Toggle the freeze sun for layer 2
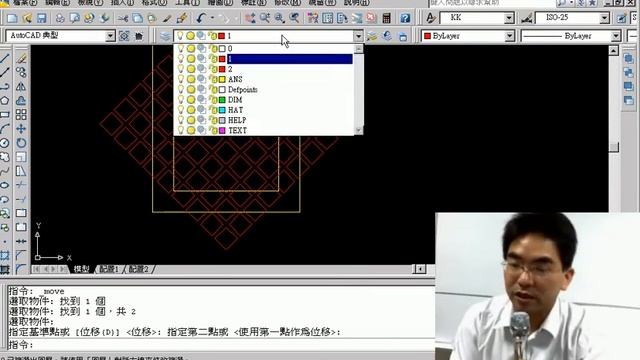The height and width of the screenshot is (360, 640). point(191,69)
